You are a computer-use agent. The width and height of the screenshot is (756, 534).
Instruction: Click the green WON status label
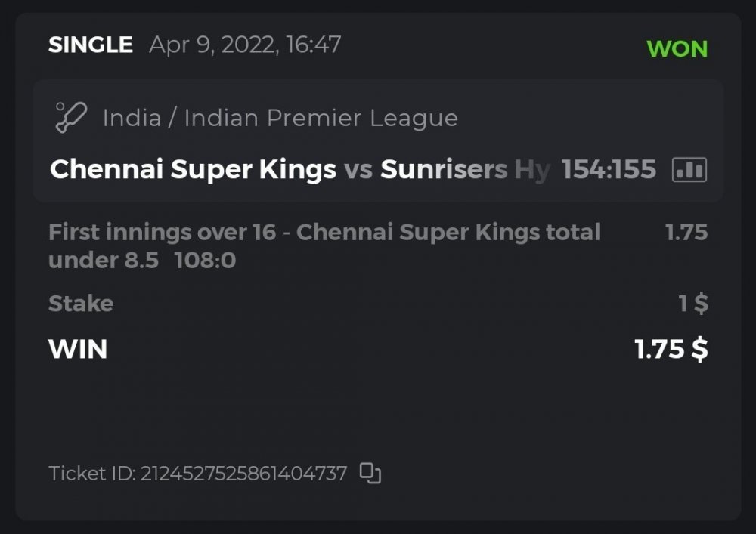677,49
